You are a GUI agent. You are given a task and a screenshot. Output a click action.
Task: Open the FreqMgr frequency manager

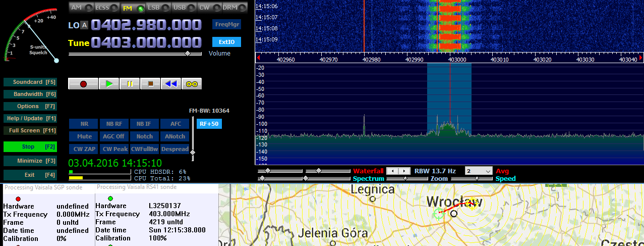[x=226, y=24]
